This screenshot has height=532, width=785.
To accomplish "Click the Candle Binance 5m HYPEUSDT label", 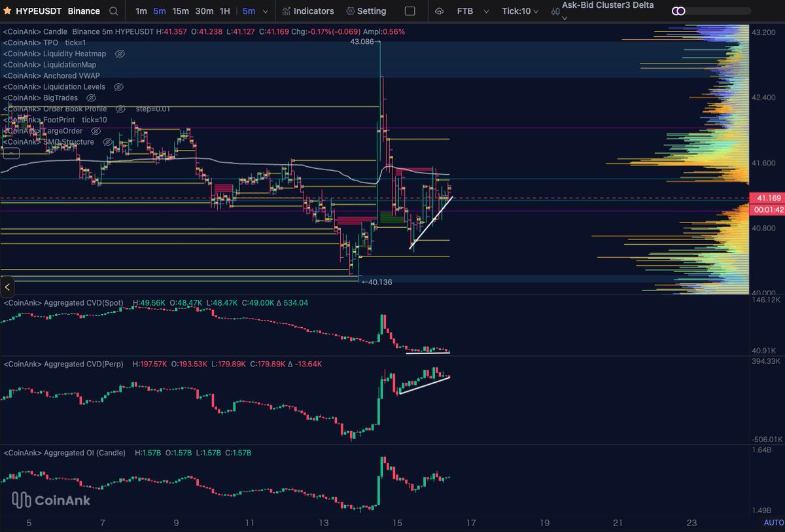I will (78, 31).
